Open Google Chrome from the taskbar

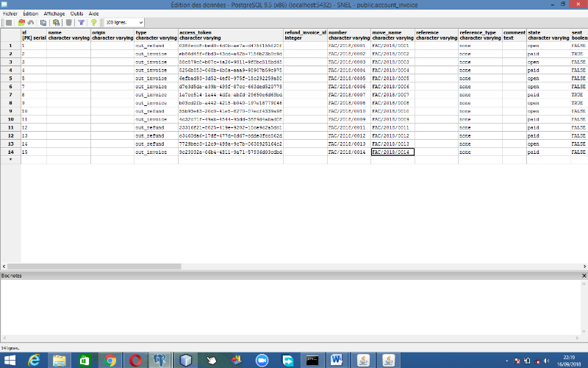pyautogui.click(x=110, y=361)
